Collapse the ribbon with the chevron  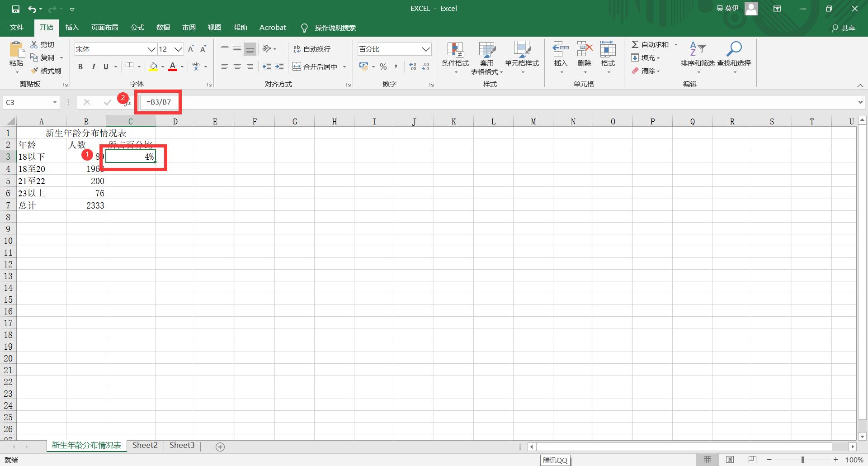coord(860,85)
